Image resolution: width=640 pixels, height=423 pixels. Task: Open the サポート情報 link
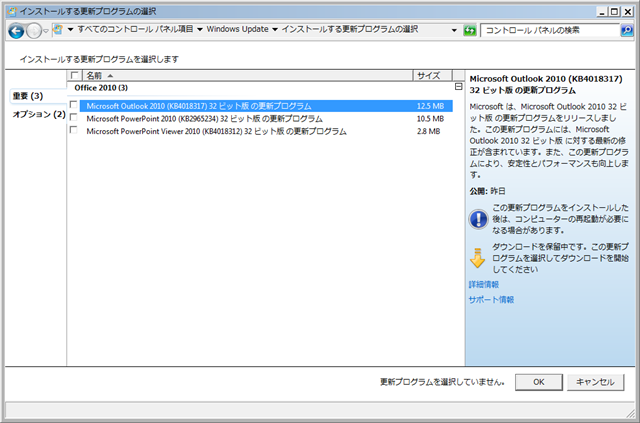[491, 300]
